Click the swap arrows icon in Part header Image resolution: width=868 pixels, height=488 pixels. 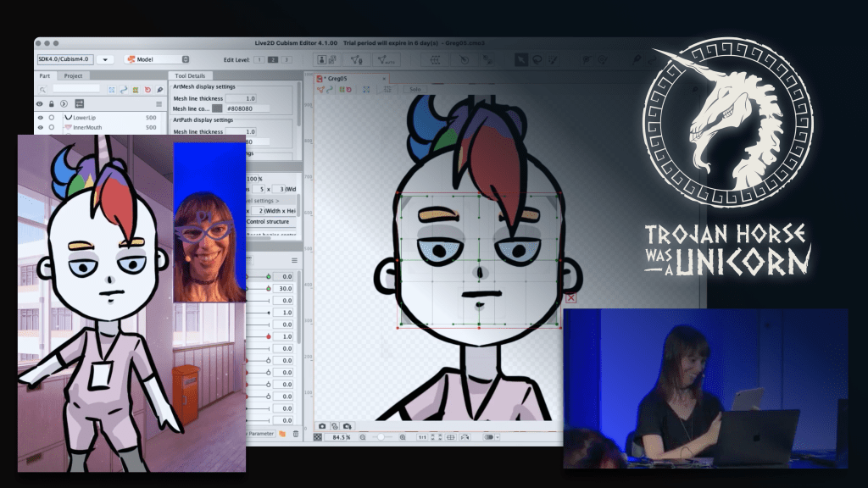[x=79, y=103]
